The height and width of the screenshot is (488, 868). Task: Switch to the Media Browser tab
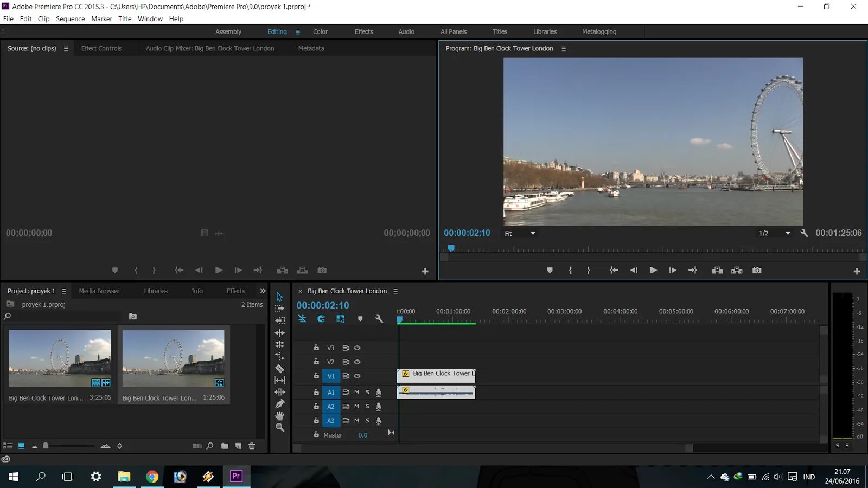(x=99, y=291)
